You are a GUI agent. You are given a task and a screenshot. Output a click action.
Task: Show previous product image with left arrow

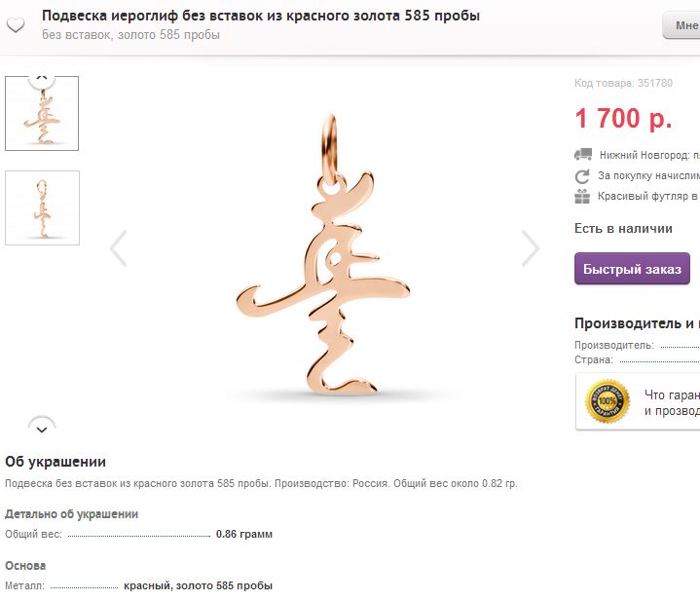point(119,248)
